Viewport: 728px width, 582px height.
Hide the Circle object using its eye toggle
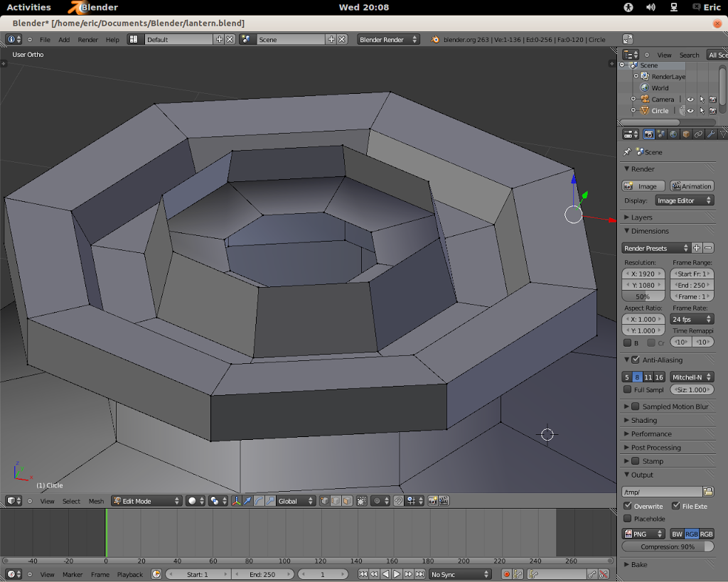(x=690, y=111)
